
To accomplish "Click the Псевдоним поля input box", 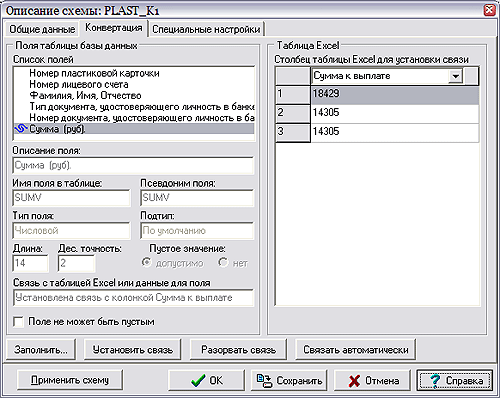I will (197, 198).
